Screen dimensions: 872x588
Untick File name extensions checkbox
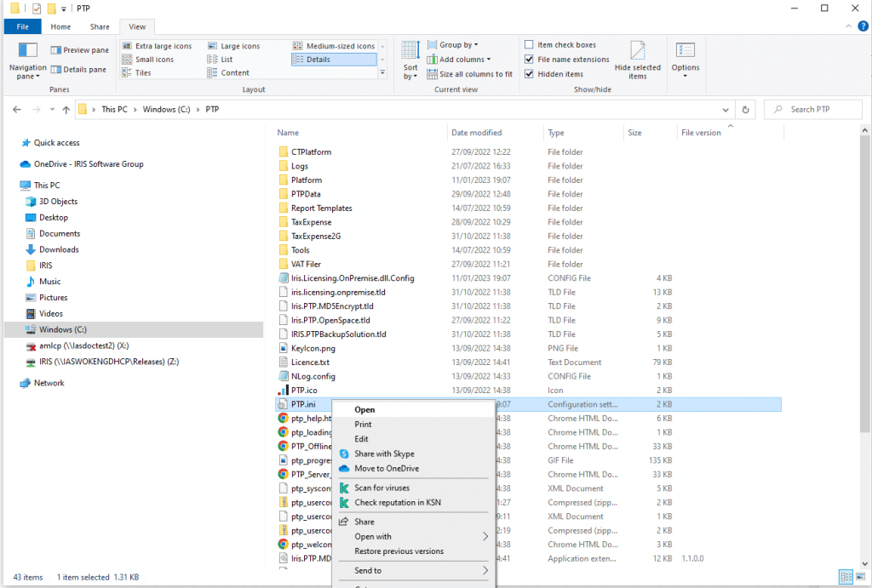click(530, 60)
